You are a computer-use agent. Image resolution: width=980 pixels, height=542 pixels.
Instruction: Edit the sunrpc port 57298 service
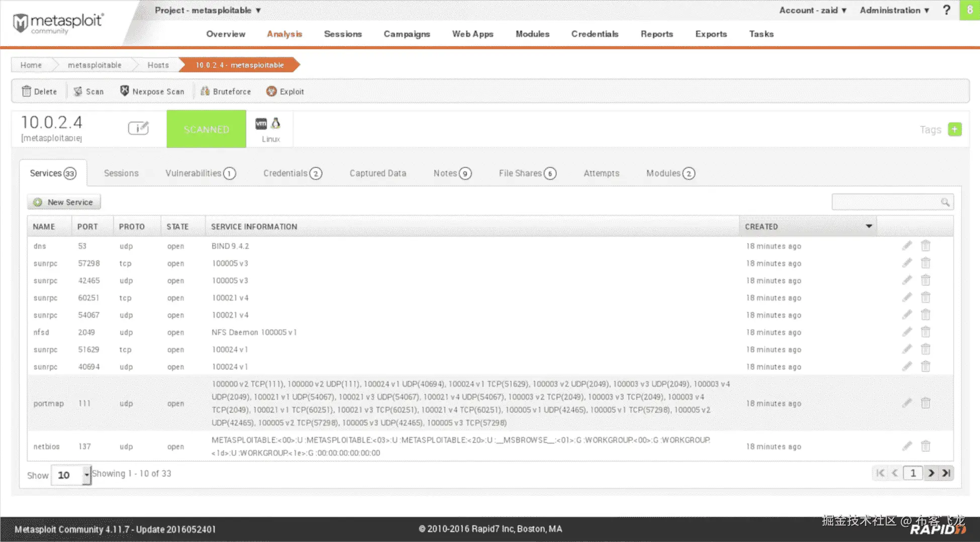click(x=907, y=263)
